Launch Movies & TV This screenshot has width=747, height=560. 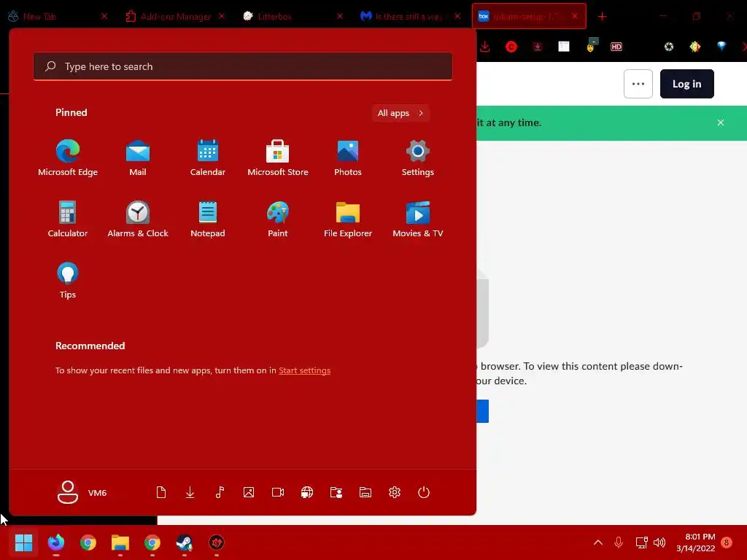(418, 219)
